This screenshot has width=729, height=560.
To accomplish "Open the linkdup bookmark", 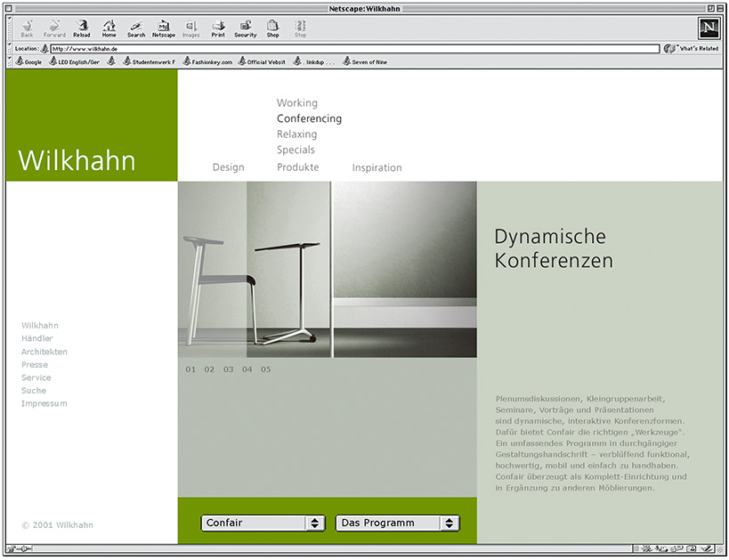I will tap(314, 61).
